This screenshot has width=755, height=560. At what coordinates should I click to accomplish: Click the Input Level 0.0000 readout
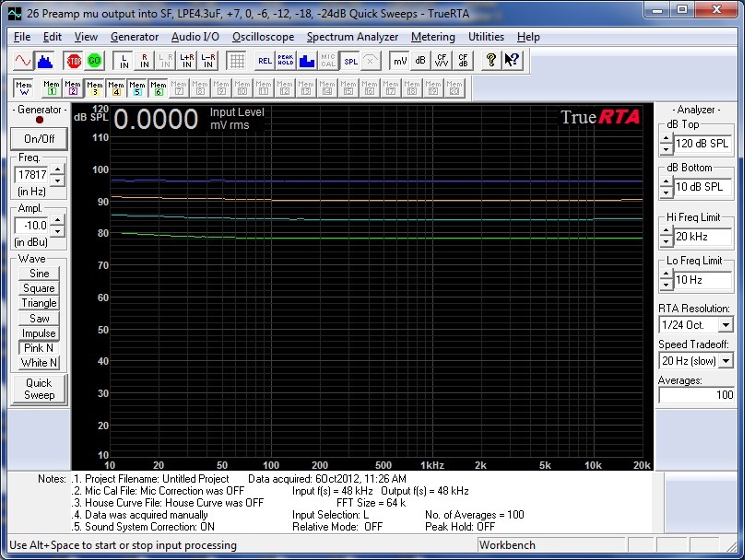(156, 120)
